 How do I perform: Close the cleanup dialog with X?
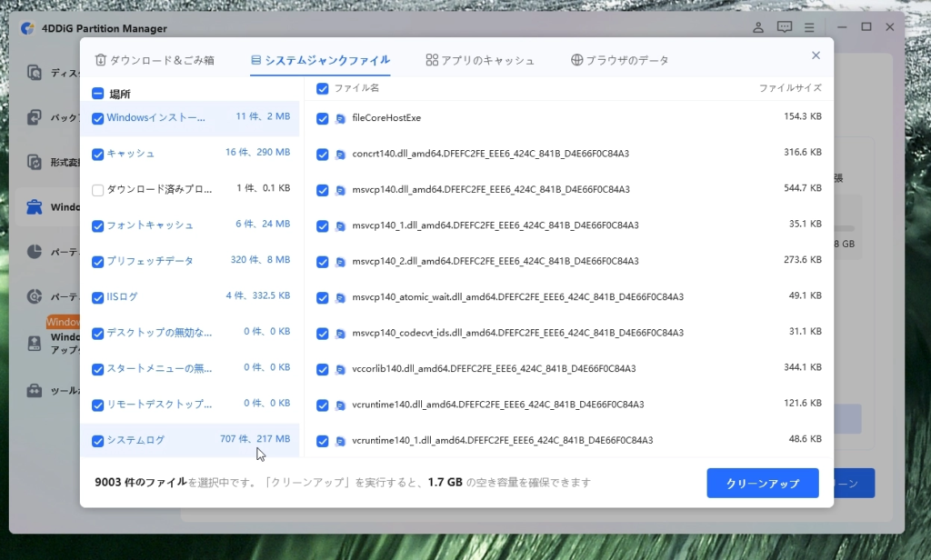(816, 55)
